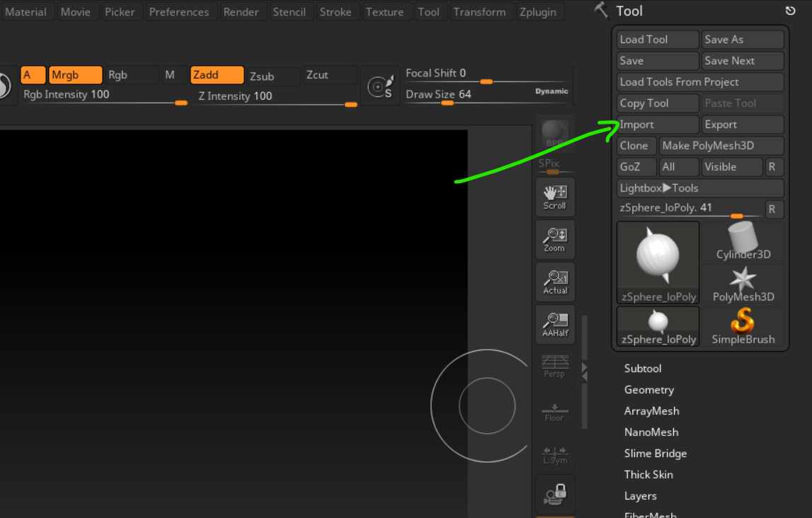Adjust Rgb Intensity slider

(x=104, y=96)
